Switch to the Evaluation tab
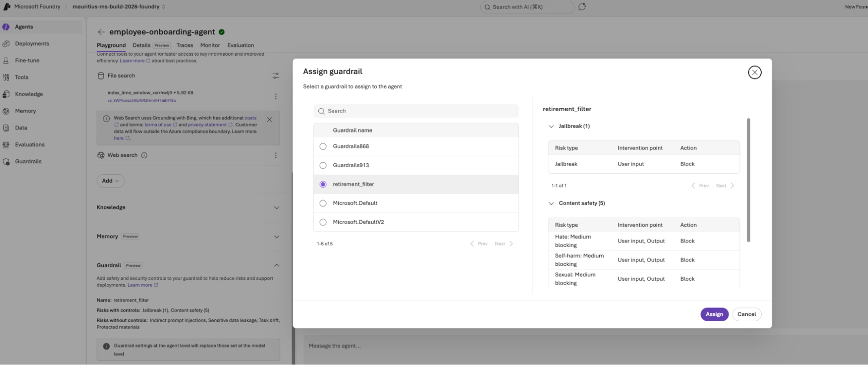This screenshot has height=365, width=868. (x=241, y=46)
